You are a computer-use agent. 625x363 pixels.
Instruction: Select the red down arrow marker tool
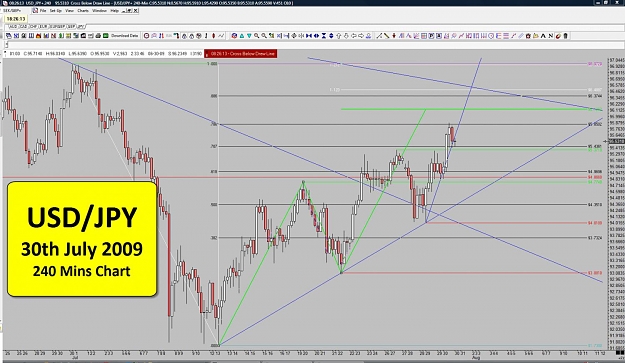pyautogui.click(x=394, y=36)
